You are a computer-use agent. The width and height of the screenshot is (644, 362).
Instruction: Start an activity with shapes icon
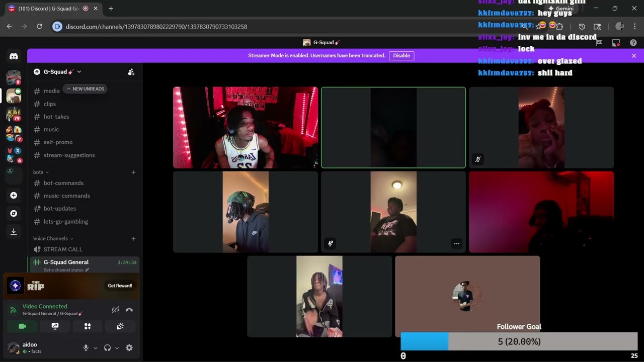click(x=88, y=326)
